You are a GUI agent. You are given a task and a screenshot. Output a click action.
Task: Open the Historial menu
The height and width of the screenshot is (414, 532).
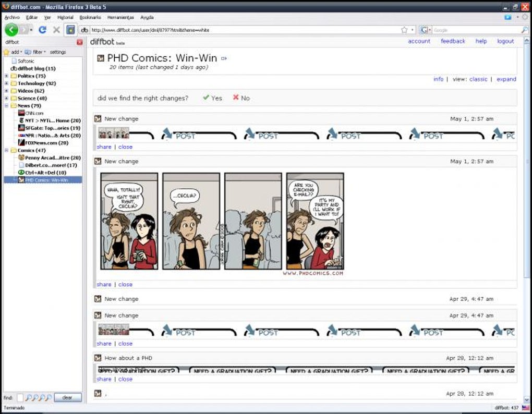(x=65, y=17)
